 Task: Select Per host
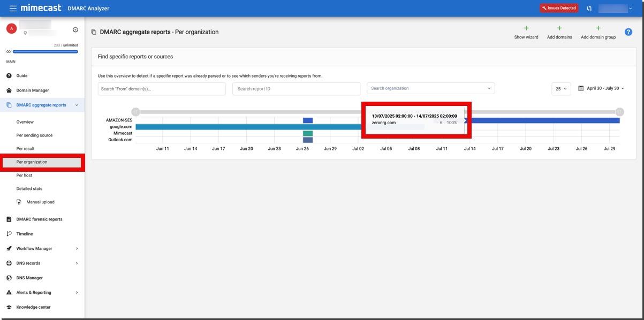click(x=24, y=176)
